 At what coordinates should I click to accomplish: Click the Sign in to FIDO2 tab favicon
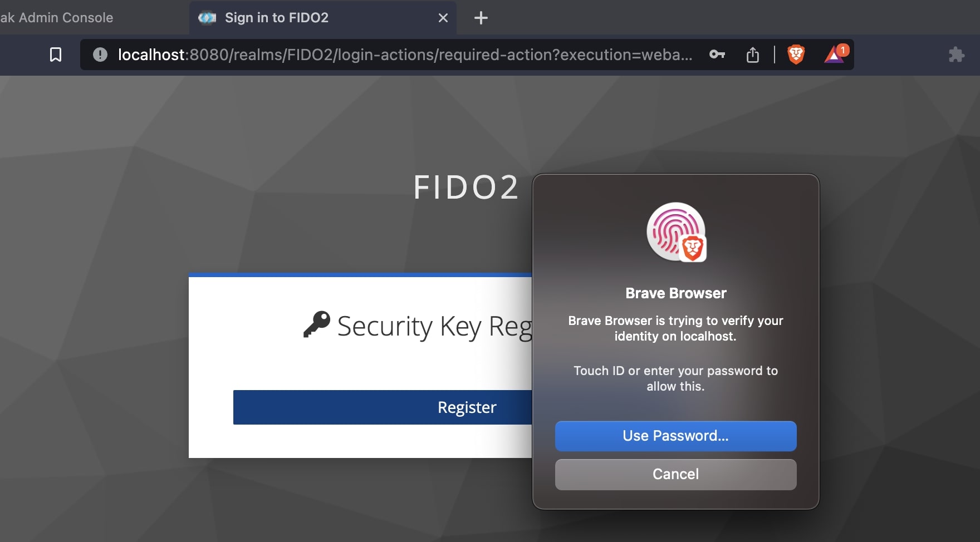207,18
